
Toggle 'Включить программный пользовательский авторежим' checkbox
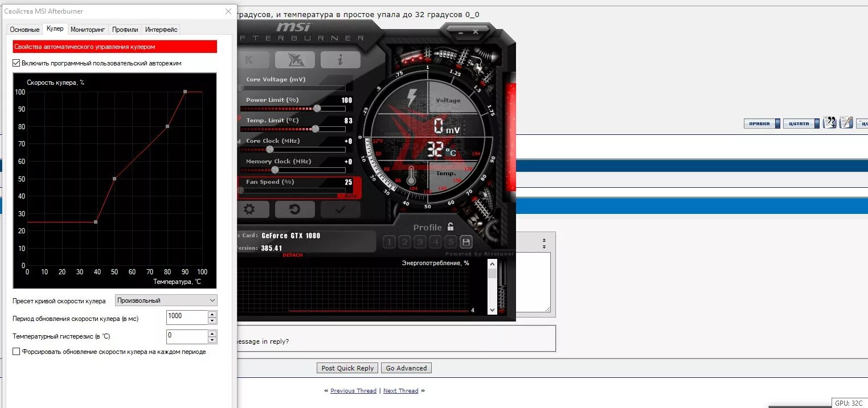(x=17, y=63)
